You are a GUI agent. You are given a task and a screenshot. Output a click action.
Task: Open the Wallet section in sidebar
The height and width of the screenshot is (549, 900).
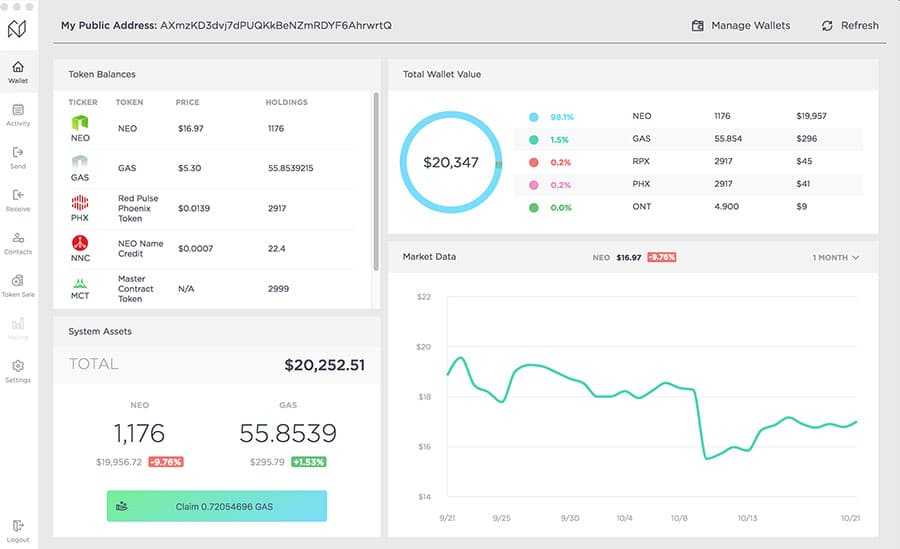click(18, 72)
